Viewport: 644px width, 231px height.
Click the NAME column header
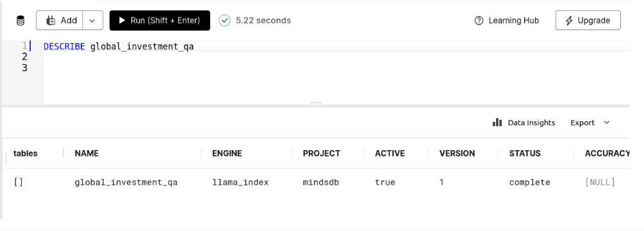click(87, 153)
